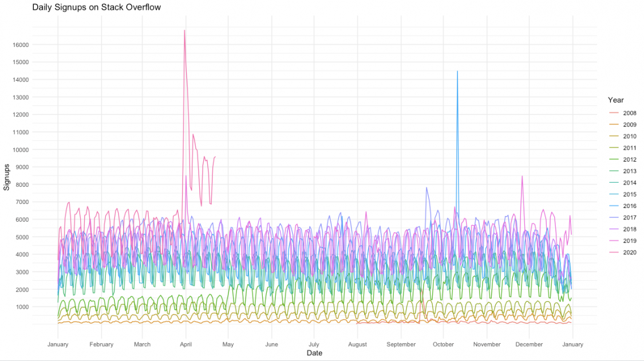
Task: Click y-axis value 4000
Action: [22, 254]
